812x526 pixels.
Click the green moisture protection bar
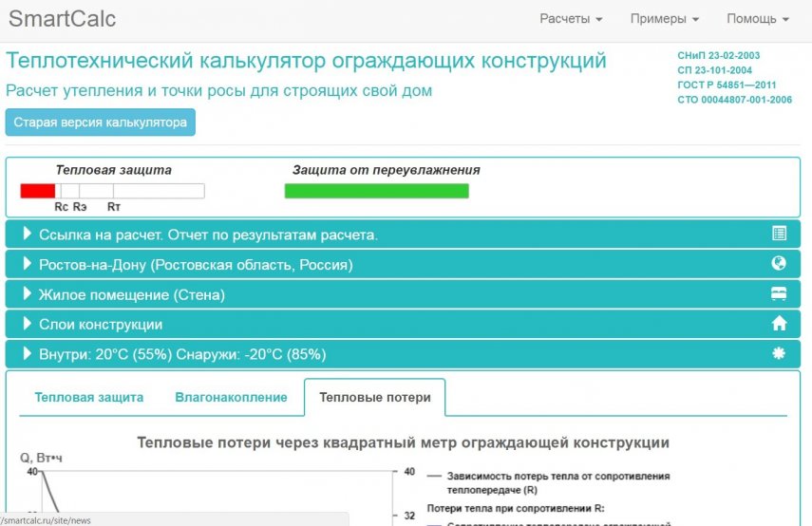click(x=376, y=191)
